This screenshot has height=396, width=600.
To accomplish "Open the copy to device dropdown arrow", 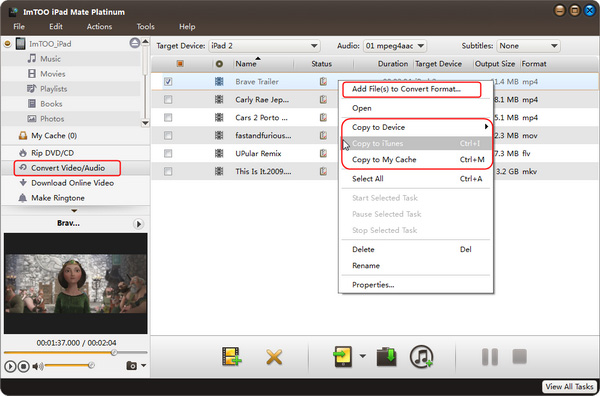I will pyautogui.click(x=362, y=356).
